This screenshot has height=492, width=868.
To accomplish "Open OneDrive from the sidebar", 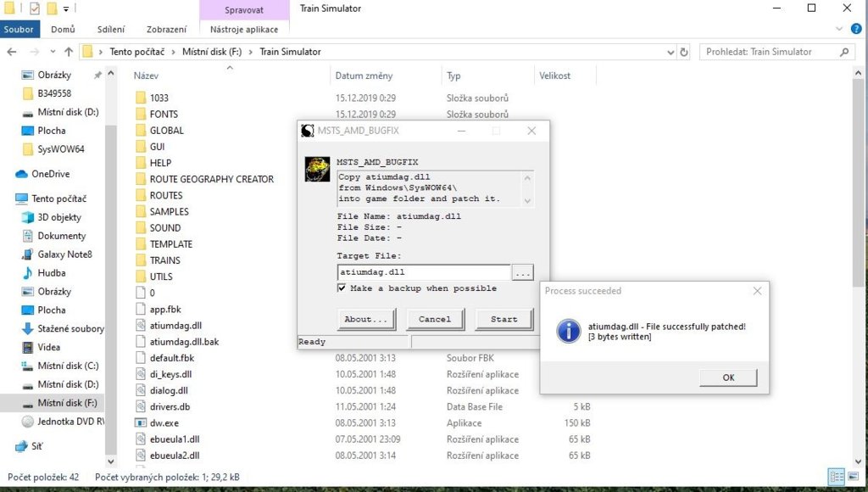I will (x=51, y=175).
